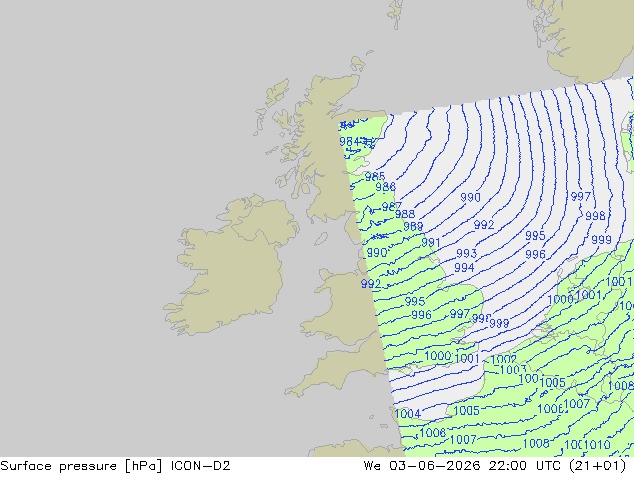Click the 984 isobar label over Scotland
Screen dimensions: 634x490
coord(349,142)
